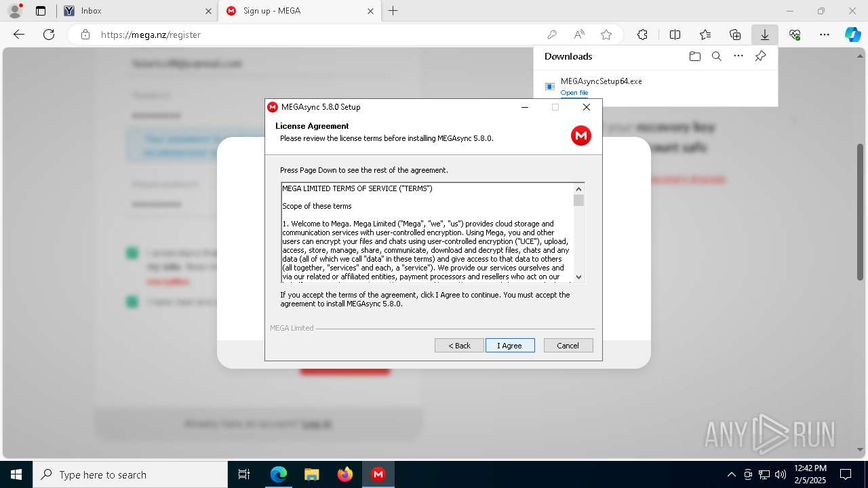
Task: Refresh the page in Edge
Action: click(x=49, y=35)
